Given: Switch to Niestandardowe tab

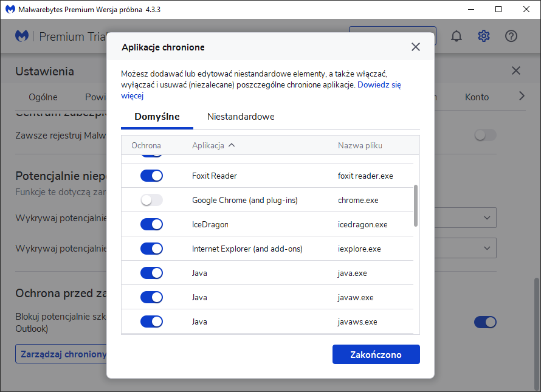Looking at the screenshot, I should click(241, 117).
